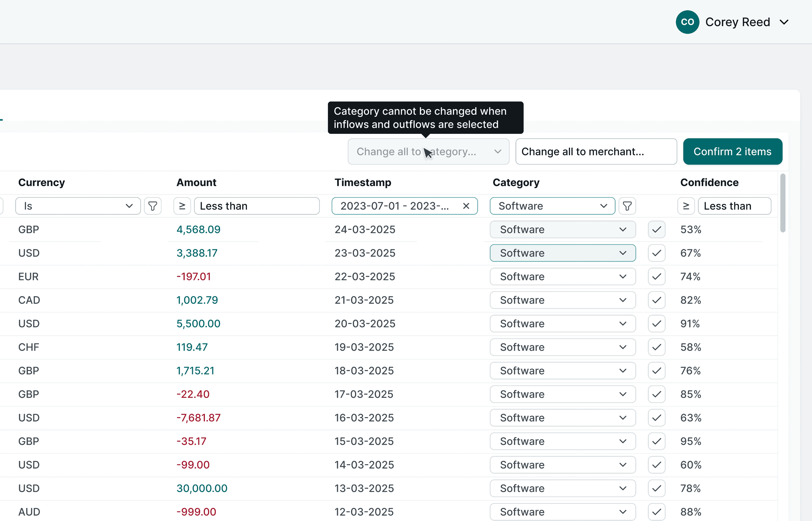Click the Category column filter funnel icon
This screenshot has width=812, height=521.
coord(627,206)
